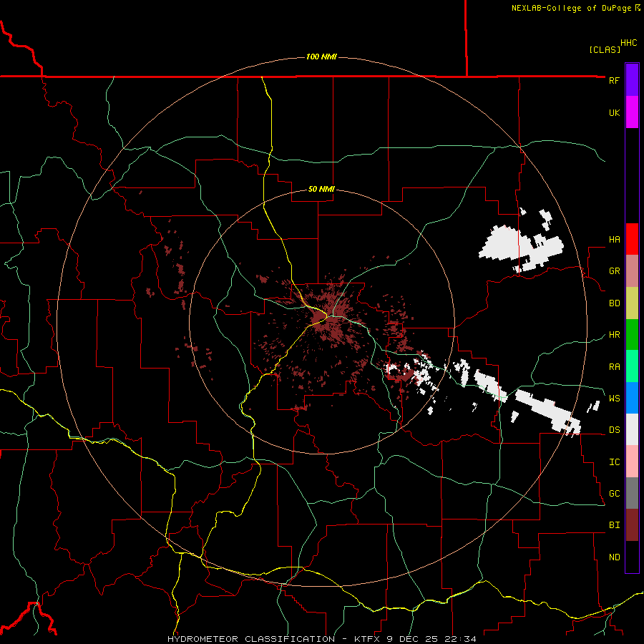Click the gray GC color swatch
The width and height of the screenshot is (644, 644).
click(x=632, y=493)
